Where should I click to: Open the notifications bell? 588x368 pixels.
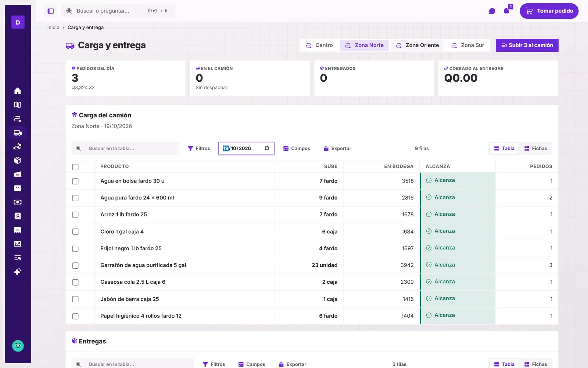point(506,11)
